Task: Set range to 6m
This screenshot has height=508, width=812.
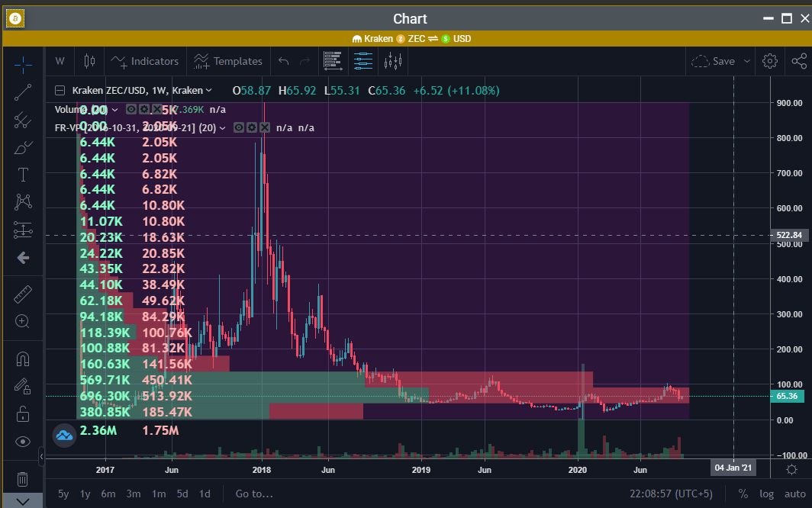Action: pos(108,494)
